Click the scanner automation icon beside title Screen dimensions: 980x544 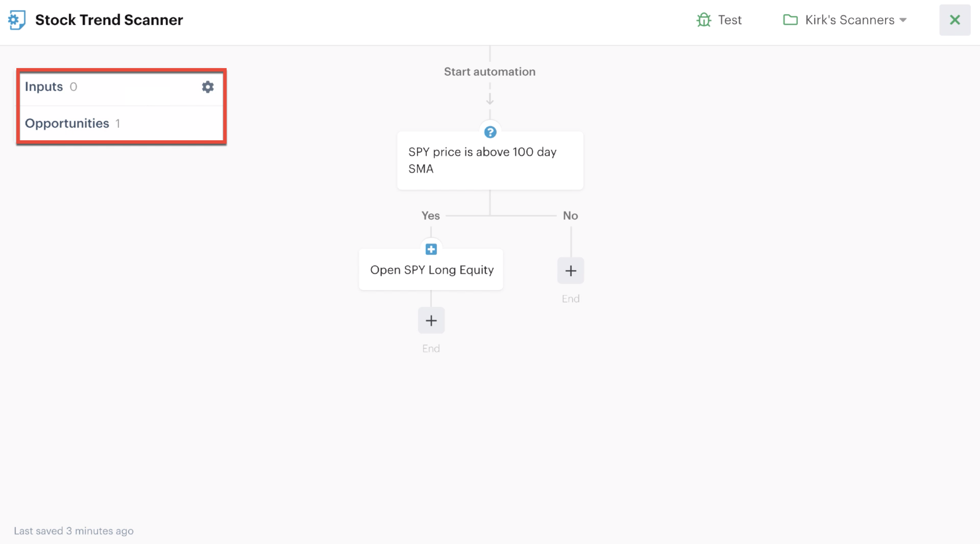(x=17, y=20)
